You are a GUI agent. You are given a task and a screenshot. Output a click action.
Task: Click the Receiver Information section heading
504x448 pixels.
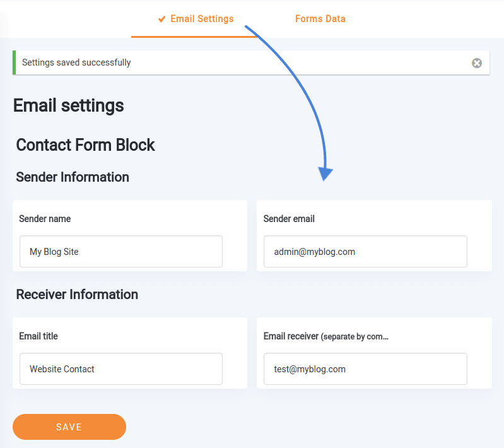click(77, 295)
